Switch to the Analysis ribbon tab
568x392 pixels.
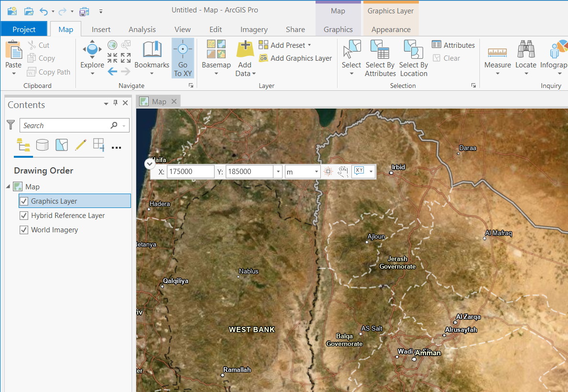[x=142, y=30]
